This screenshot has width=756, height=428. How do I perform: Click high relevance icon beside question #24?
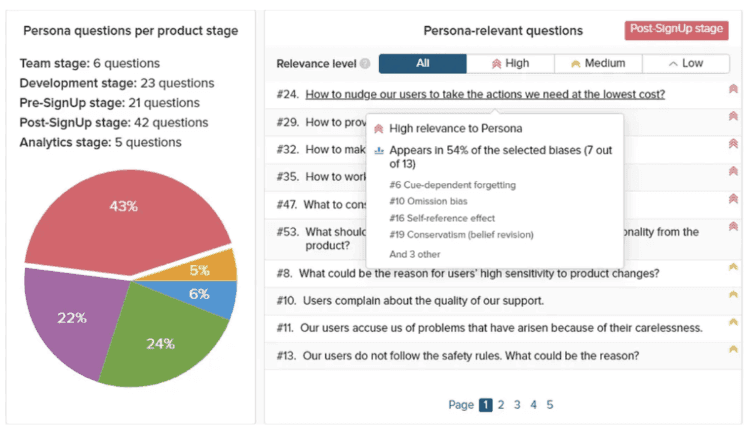735,90
